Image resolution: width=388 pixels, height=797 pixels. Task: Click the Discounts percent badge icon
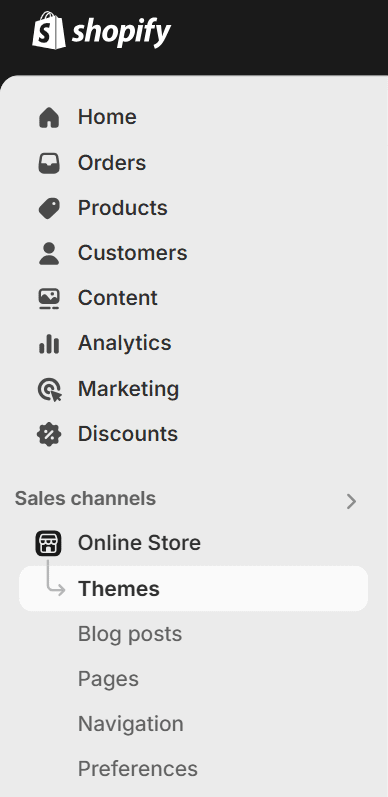pyautogui.click(x=49, y=435)
